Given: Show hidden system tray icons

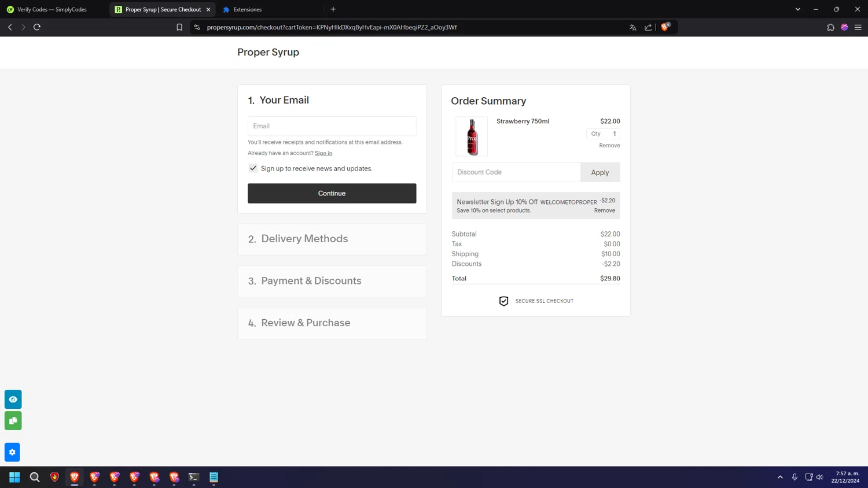Looking at the screenshot, I should [780, 477].
